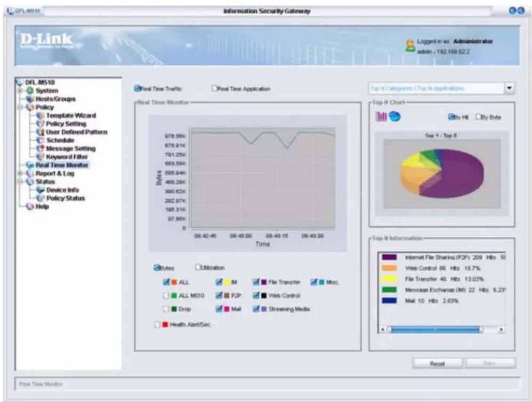532x402 pixels.
Task: Open the Top N Categories dropdown arrow
Action: 509,88
